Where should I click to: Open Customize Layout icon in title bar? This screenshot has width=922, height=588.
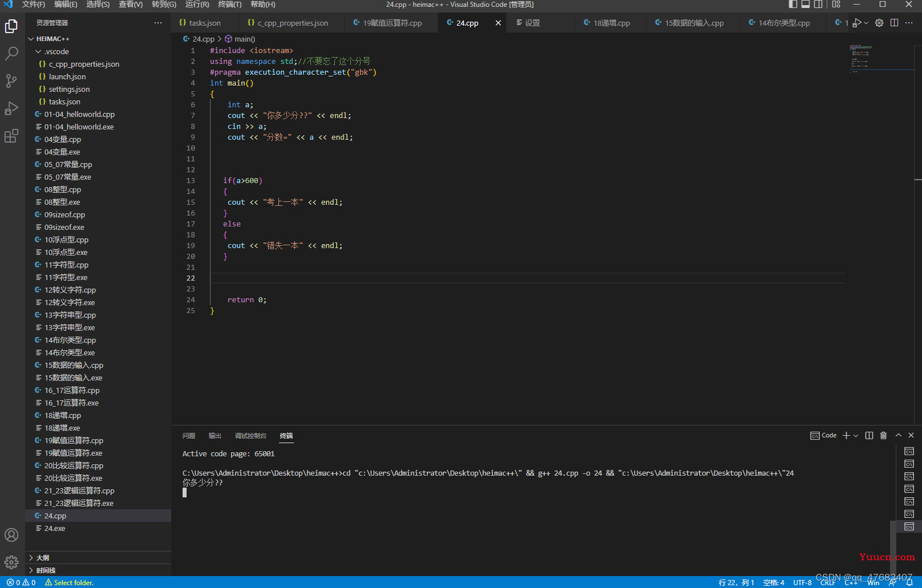[836, 5]
